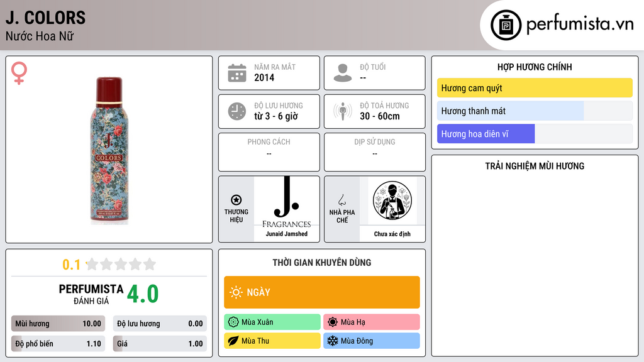This screenshot has height=362, width=644.
Task: Click the từ 3 - 6 giờ value
Action: pyautogui.click(x=276, y=116)
